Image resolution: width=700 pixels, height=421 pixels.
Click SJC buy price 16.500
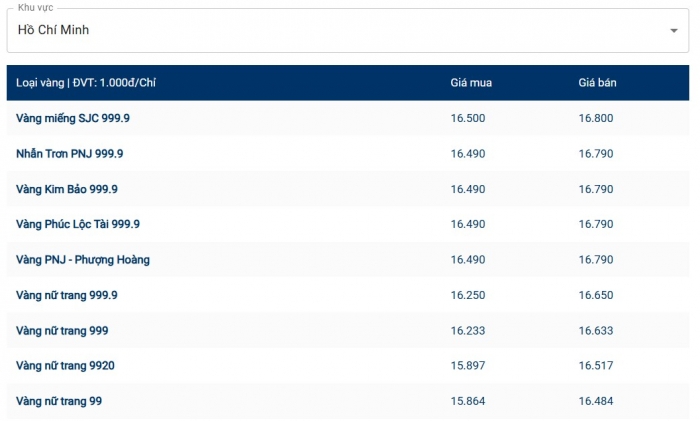tap(468, 118)
